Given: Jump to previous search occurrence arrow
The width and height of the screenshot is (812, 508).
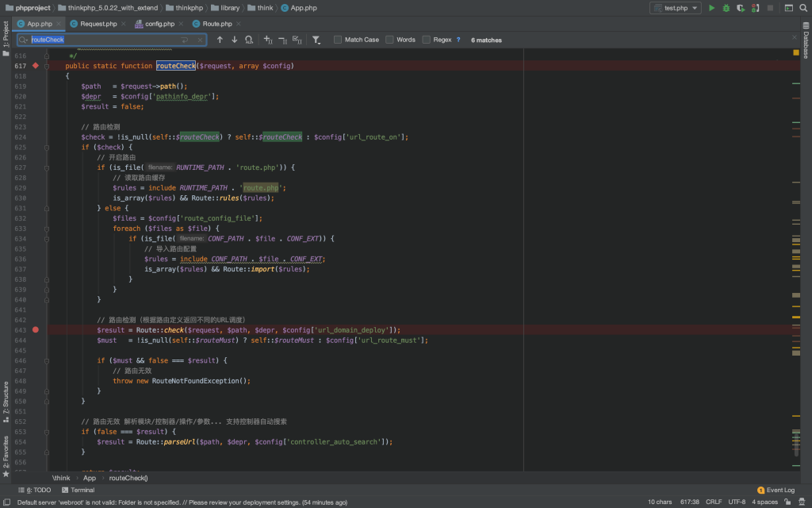Looking at the screenshot, I should coord(220,40).
